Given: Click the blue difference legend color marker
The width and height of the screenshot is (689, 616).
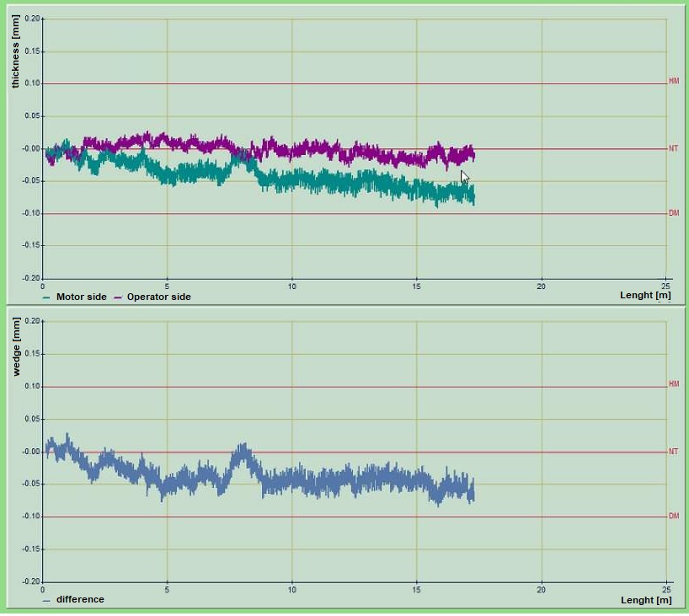Looking at the screenshot, I should click(x=46, y=599).
